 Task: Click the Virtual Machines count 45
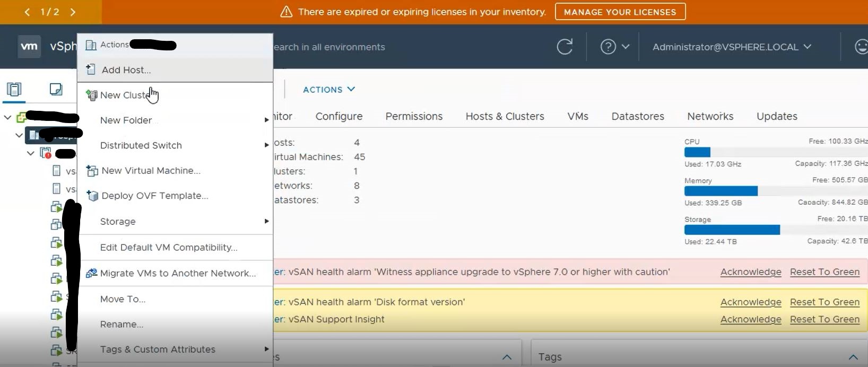pos(360,157)
